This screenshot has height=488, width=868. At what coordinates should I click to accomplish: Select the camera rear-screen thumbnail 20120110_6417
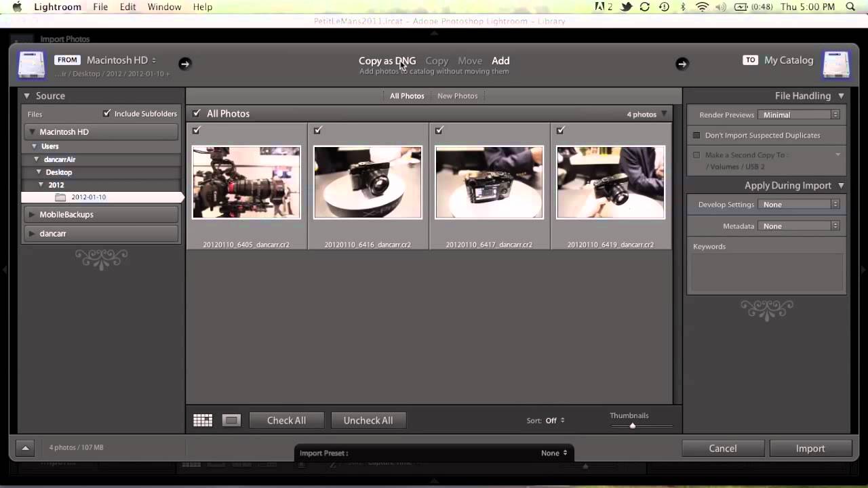(489, 182)
